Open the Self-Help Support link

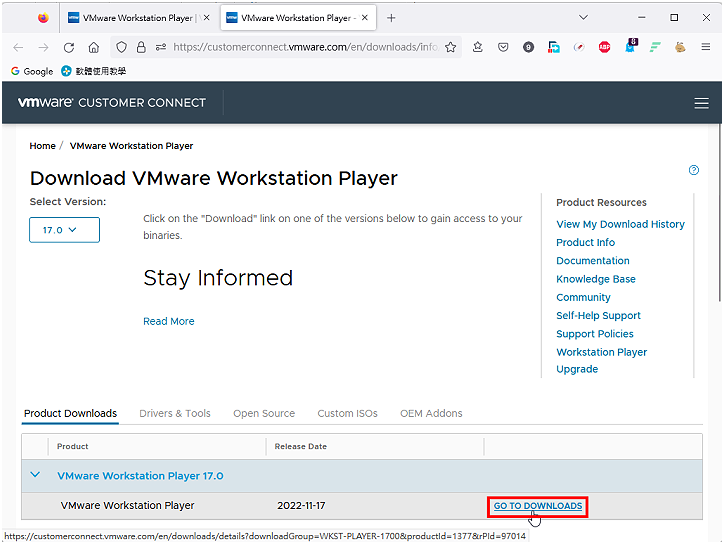point(598,316)
